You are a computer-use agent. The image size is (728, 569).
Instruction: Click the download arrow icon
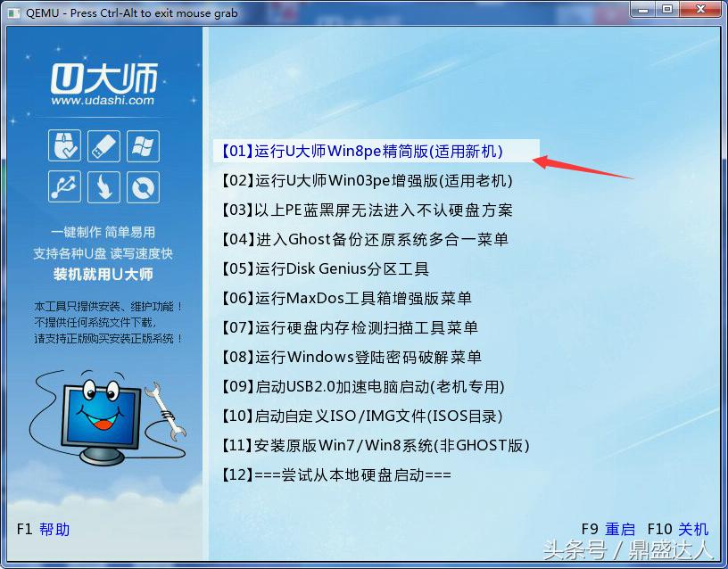pos(103,187)
